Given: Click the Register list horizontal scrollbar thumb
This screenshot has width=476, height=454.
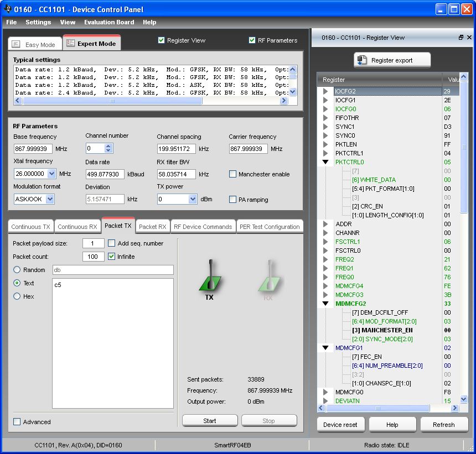Looking at the screenshot, I should tap(377, 408).
